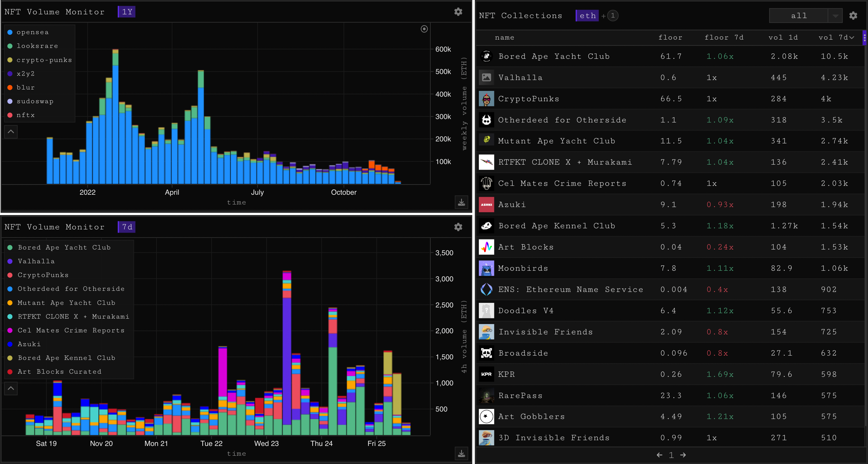This screenshot has height=464, width=868.
Task: Toggle Valhalla series in 7d legend
Action: pos(36,261)
